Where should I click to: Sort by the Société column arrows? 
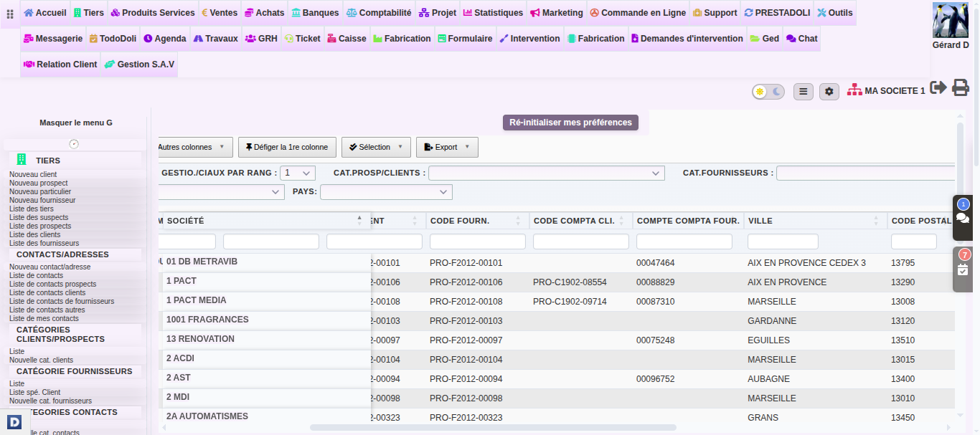[x=359, y=221]
